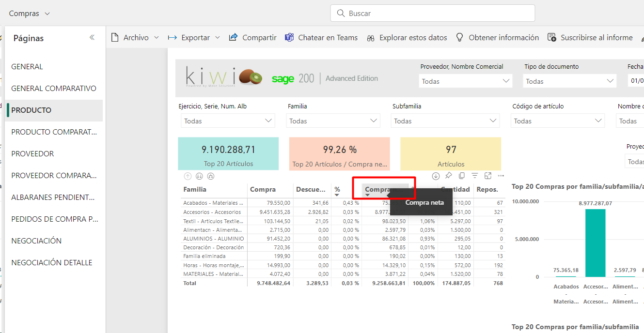Click the drill up arrow icon

pos(188,176)
